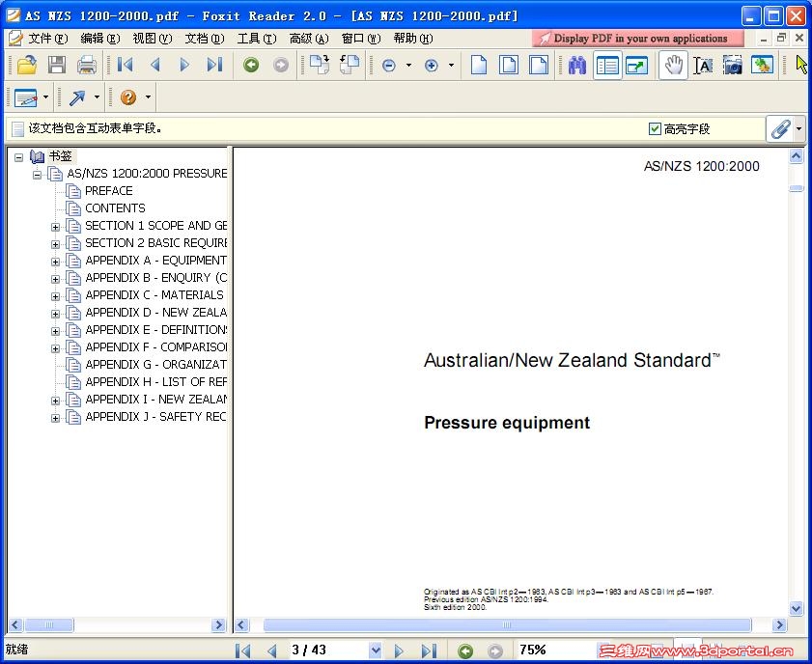Select the PREFACE bookmark

pyautogui.click(x=109, y=191)
